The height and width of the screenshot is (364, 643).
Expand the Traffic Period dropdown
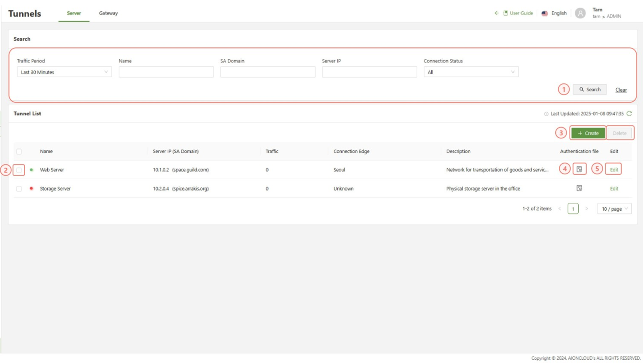point(64,72)
